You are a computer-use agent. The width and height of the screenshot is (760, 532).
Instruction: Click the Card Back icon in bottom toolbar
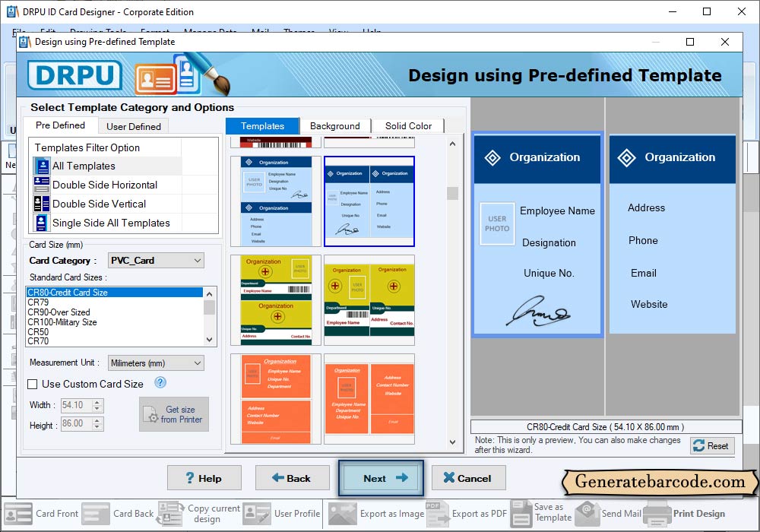tap(96, 514)
